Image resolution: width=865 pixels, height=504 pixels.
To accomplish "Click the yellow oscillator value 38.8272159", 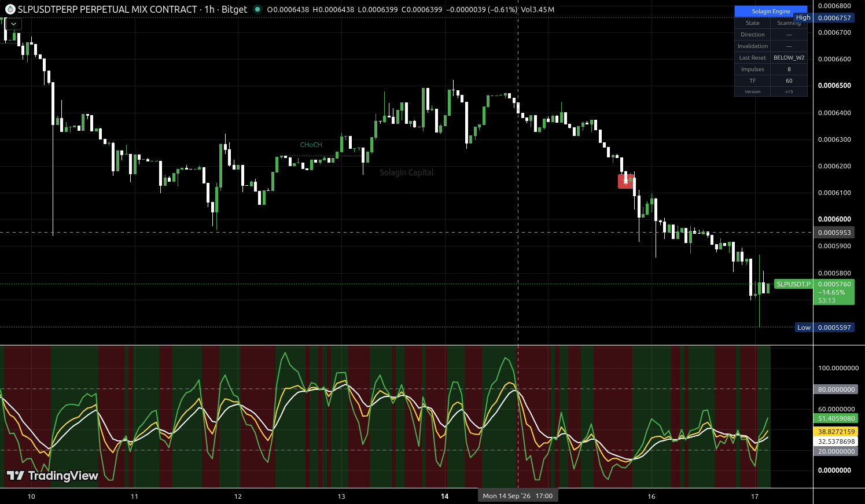I will pos(836,432).
